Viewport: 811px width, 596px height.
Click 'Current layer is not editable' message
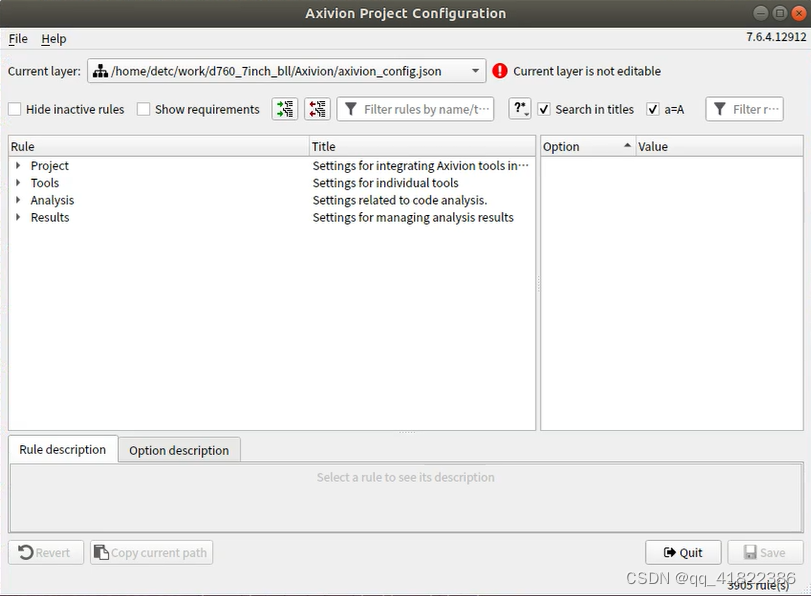coord(587,71)
